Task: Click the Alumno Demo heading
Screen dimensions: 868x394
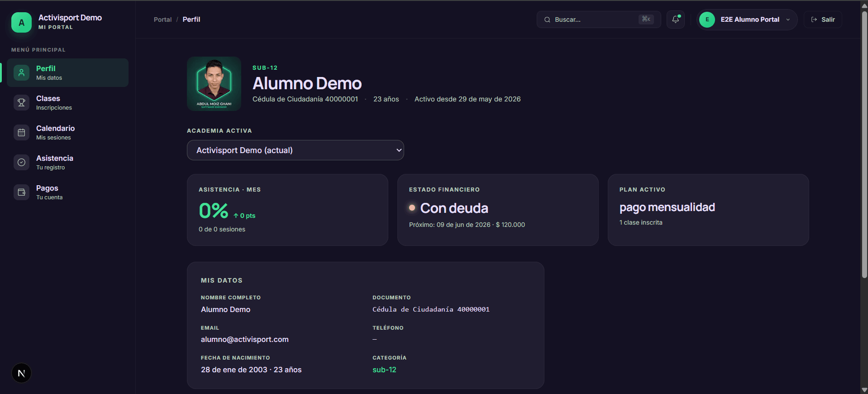Action: click(307, 83)
